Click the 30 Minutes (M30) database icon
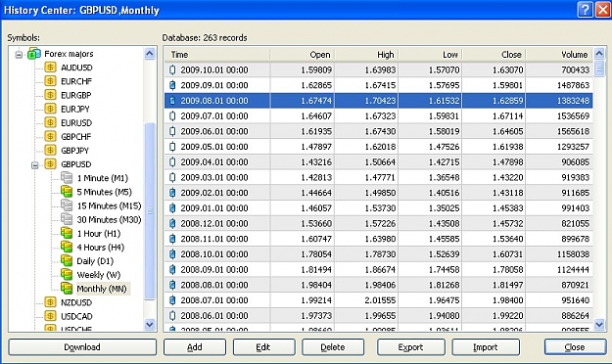Viewport: 612px width, 364px height. click(67, 219)
